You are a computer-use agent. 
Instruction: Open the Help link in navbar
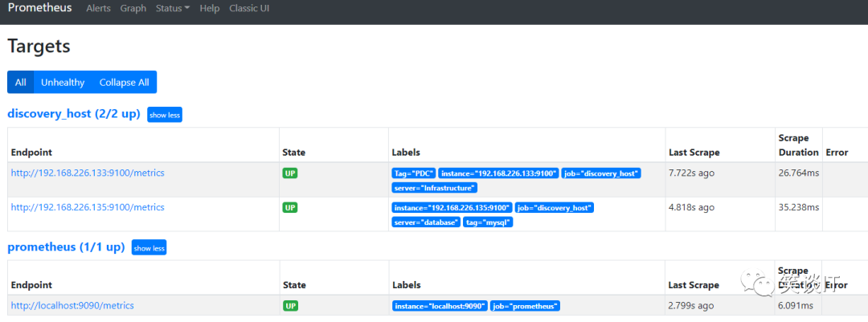[209, 8]
